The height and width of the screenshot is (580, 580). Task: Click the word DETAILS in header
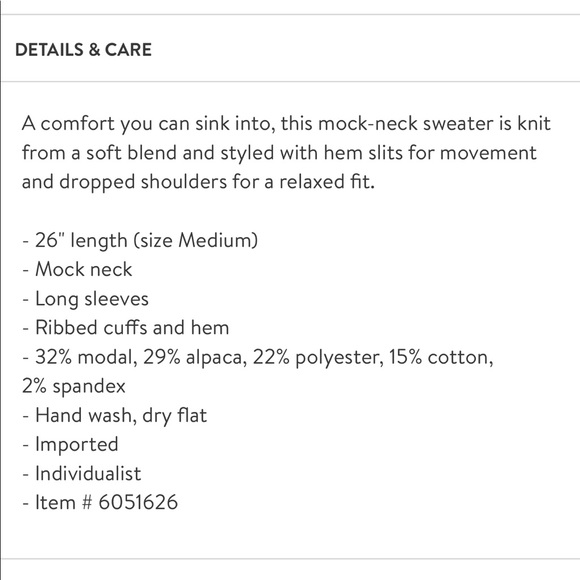49,50
